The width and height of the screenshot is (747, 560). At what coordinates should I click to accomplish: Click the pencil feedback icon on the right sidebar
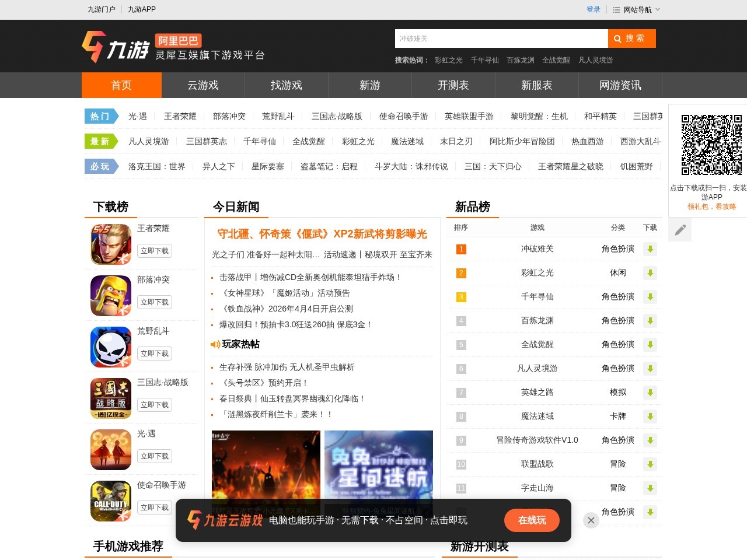click(679, 230)
